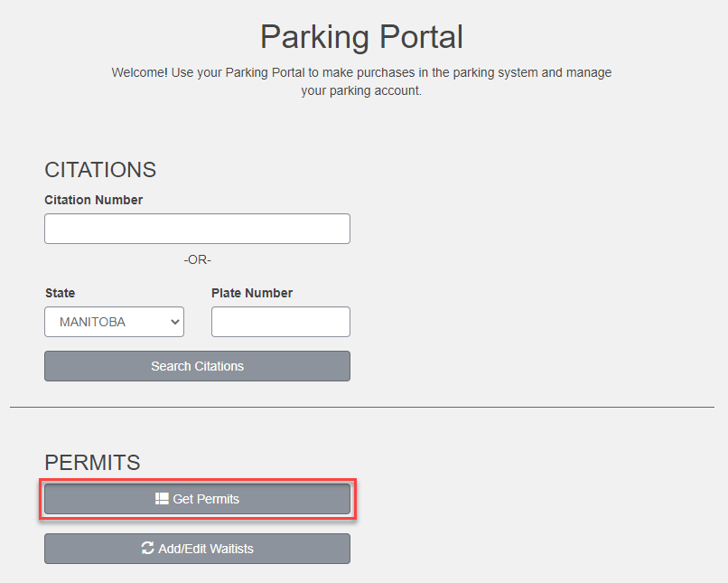Screen dimensions: 728x583
Task: Click into the Plate Number text box
Action: [x=281, y=322]
